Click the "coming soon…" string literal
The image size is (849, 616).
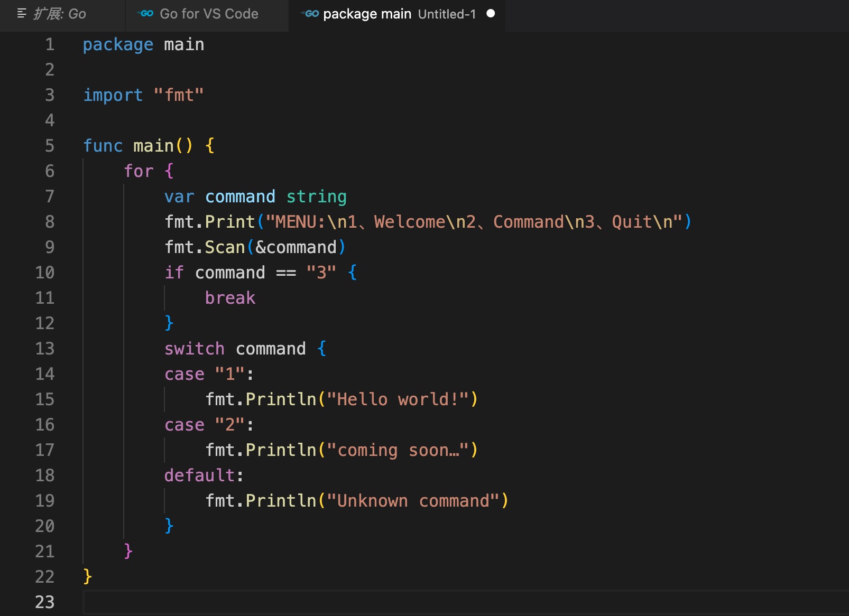click(398, 450)
